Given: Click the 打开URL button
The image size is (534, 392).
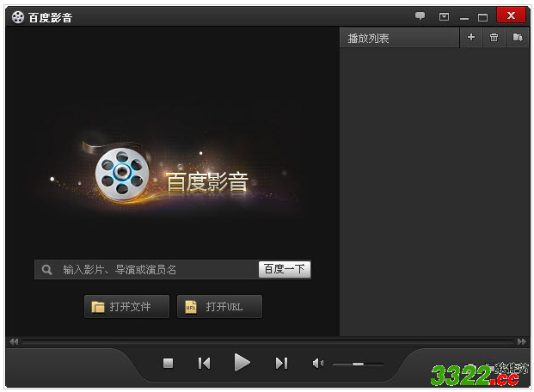Looking at the screenshot, I should tap(219, 307).
